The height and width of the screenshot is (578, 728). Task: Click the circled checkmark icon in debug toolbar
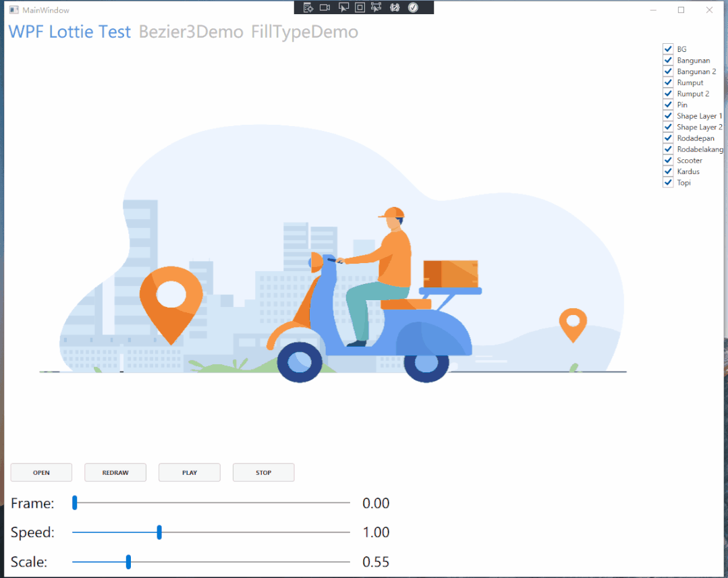click(413, 7)
